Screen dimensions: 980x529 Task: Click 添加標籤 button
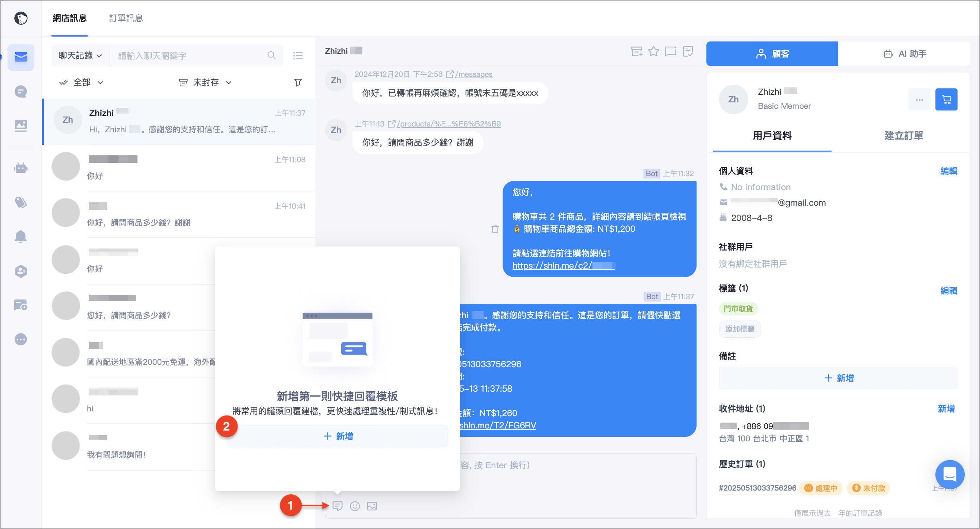coord(739,329)
